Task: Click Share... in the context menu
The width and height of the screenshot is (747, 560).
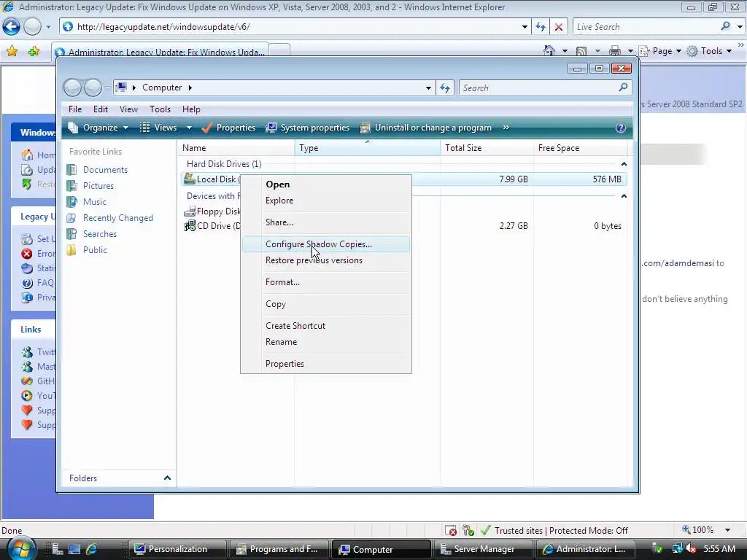Action: coord(279,222)
